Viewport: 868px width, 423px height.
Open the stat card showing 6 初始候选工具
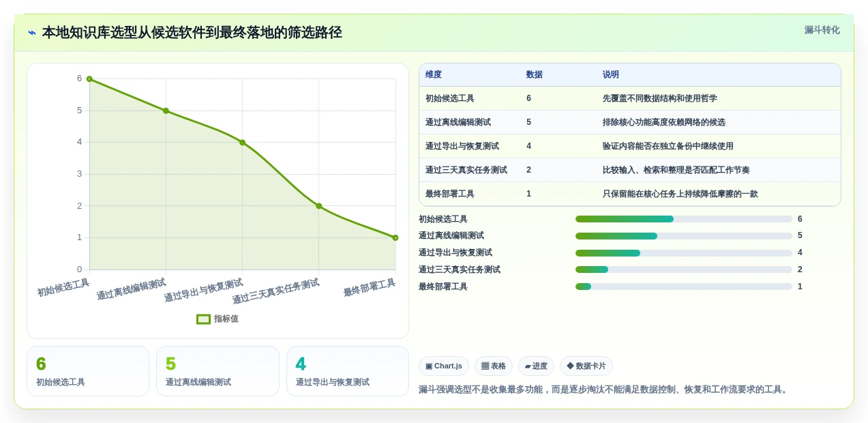click(x=88, y=371)
